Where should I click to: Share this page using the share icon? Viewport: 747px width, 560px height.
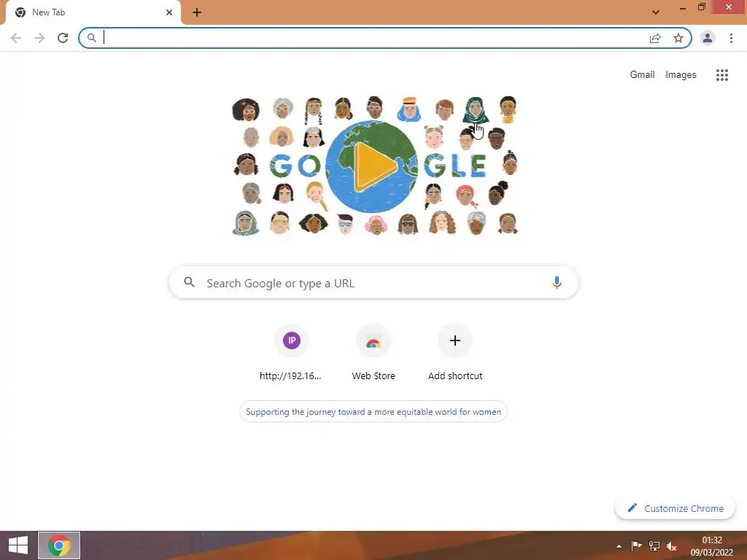[x=655, y=38]
